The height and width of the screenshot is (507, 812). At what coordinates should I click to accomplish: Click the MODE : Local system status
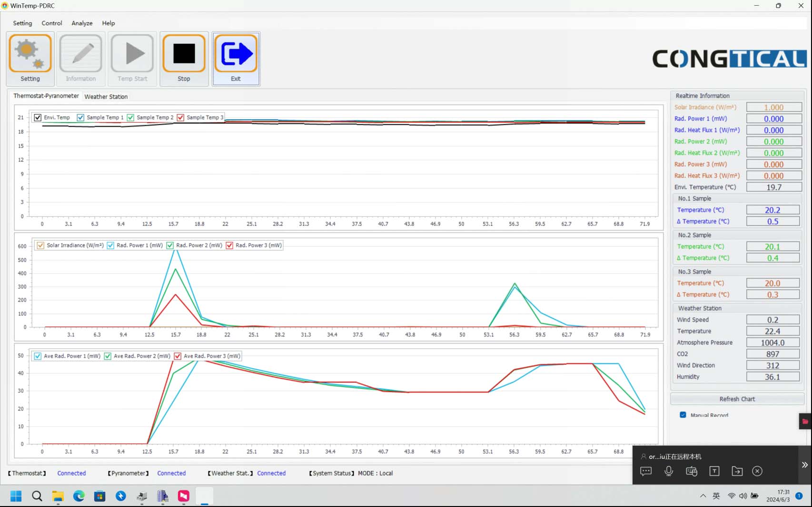(x=375, y=473)
